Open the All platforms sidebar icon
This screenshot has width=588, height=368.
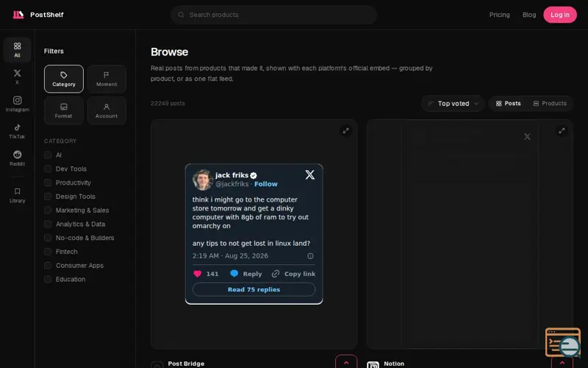pyautogui.click(x=17, y=49)
